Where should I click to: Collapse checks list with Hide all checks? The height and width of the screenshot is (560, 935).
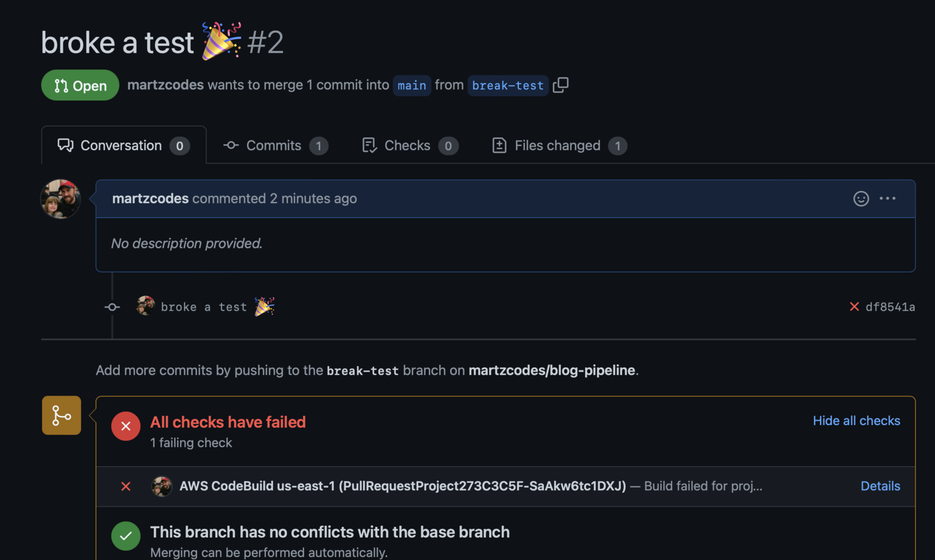pos(856,420)
